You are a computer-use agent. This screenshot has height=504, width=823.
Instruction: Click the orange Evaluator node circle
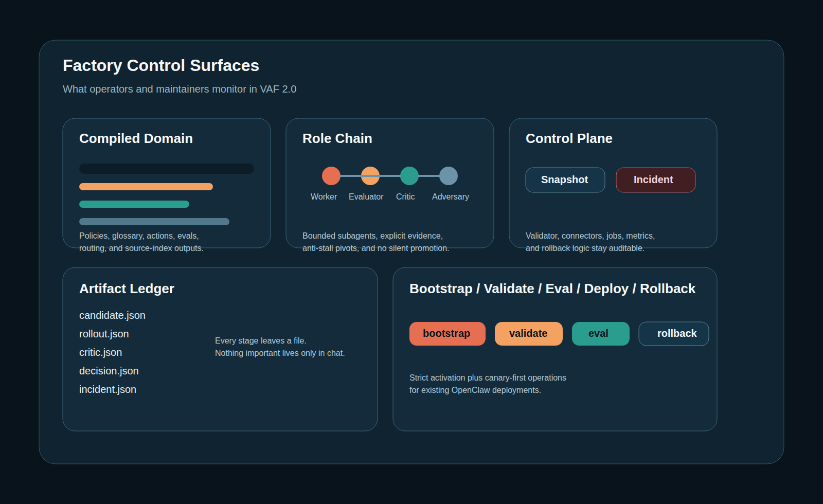pos(370,176)
